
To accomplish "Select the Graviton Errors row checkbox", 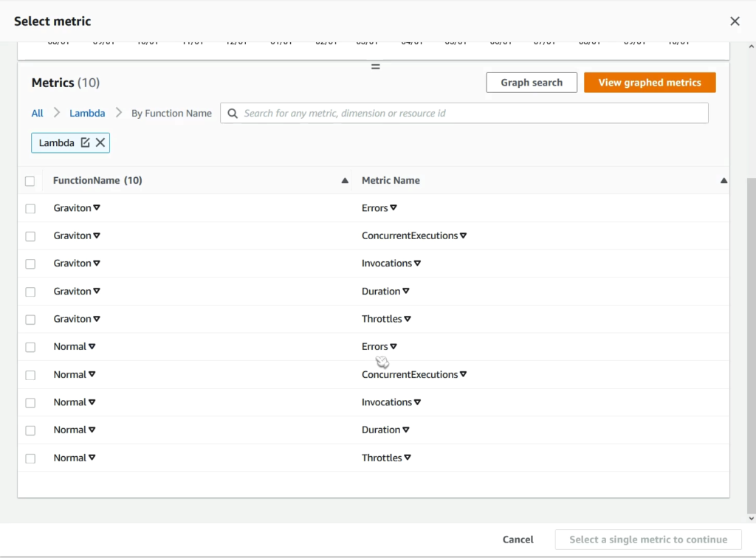I will (x=30, y=209).
